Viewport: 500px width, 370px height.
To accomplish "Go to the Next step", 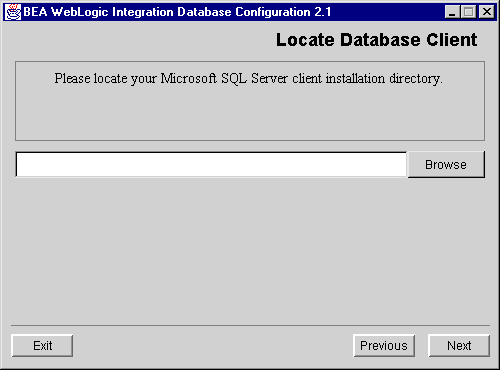I will [459, 346].
